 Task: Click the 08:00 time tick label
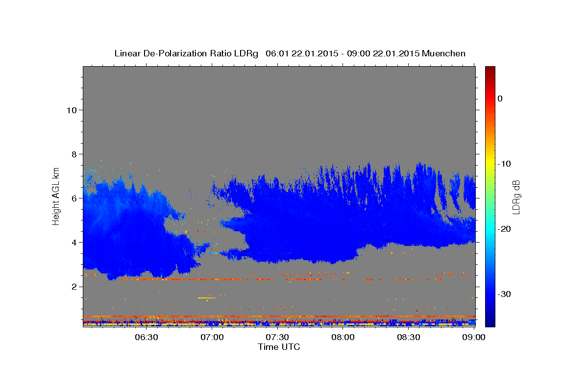343,337
